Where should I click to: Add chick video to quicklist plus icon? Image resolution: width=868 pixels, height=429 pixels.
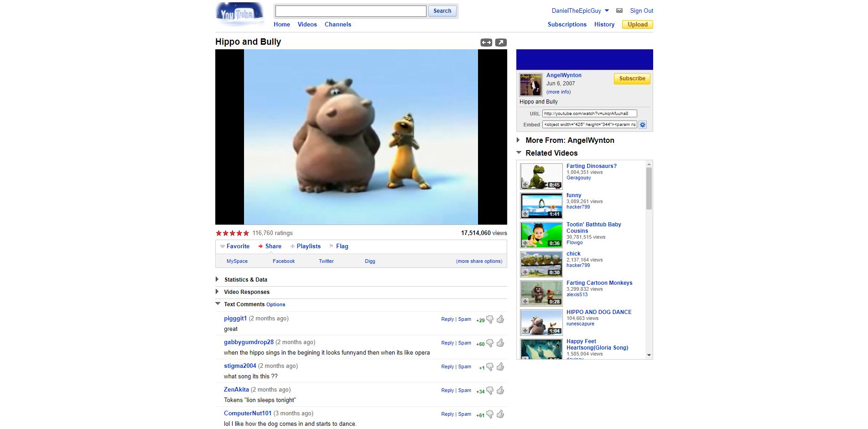(525, 272)
